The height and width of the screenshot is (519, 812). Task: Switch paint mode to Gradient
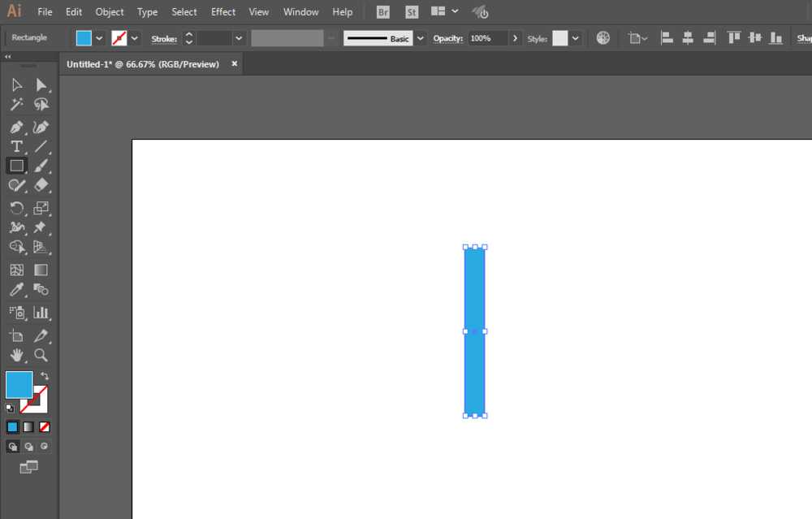click(28, 426)
